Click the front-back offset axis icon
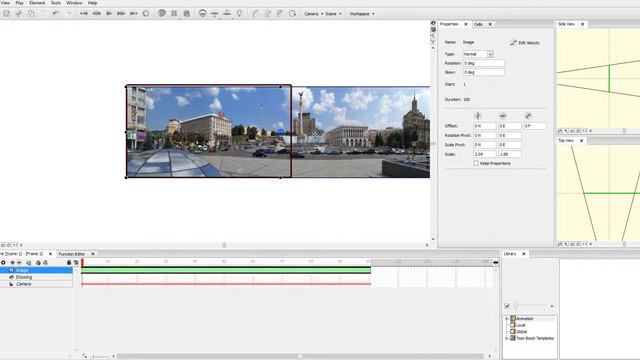Image resolution: width=640 pixels, height=360 pixels. 528,116
